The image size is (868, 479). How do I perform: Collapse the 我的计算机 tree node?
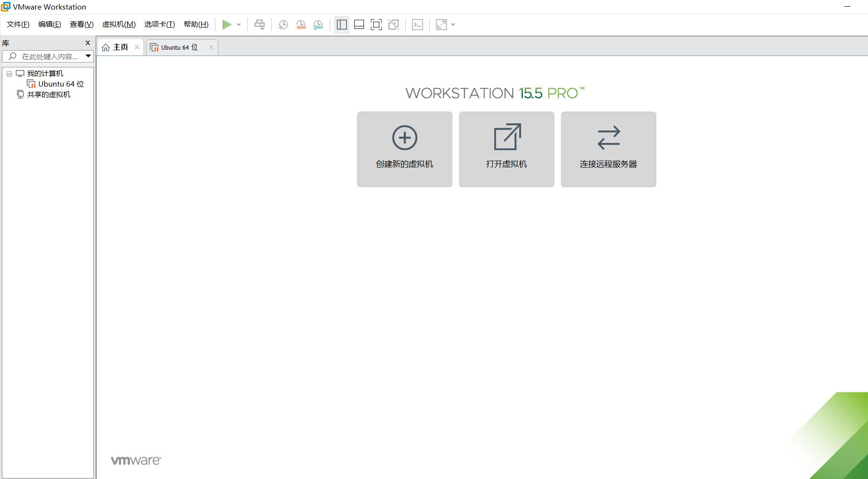(9, 74)
